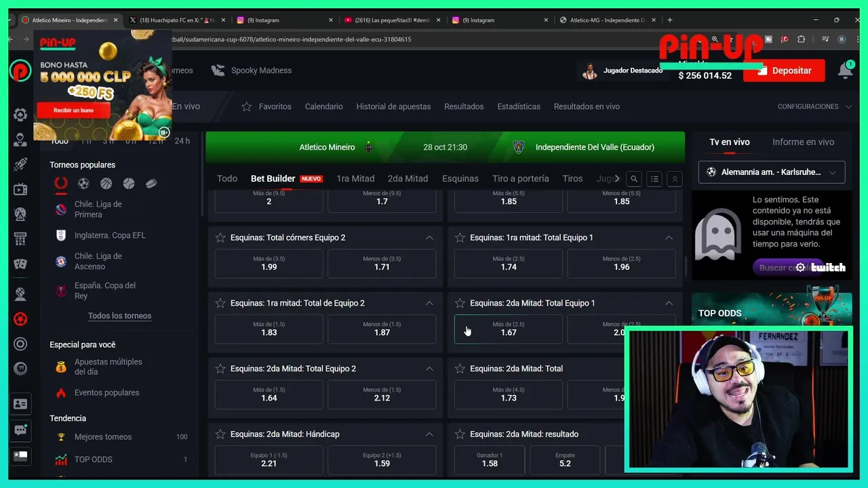Show more market tabs with right arrow
Image resolution: width=868 pixels, height=488 pixels.
point(616,178)
